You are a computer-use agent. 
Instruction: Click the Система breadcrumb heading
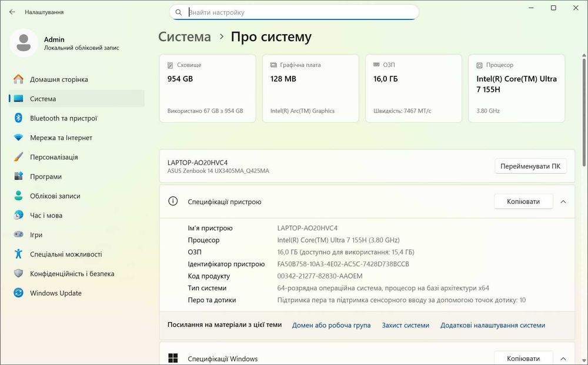pyautogui.click(x=184, y=37)
